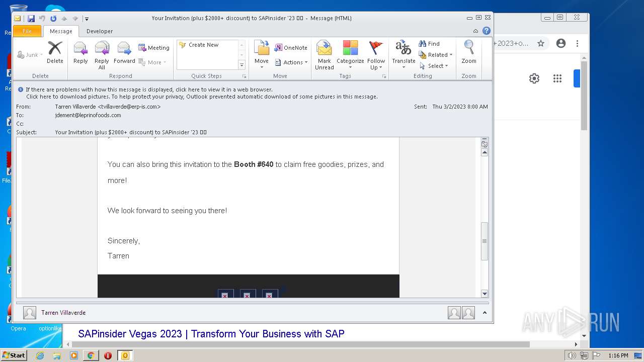Expand the Quick Steps gallery

click(x=242, y=65)
